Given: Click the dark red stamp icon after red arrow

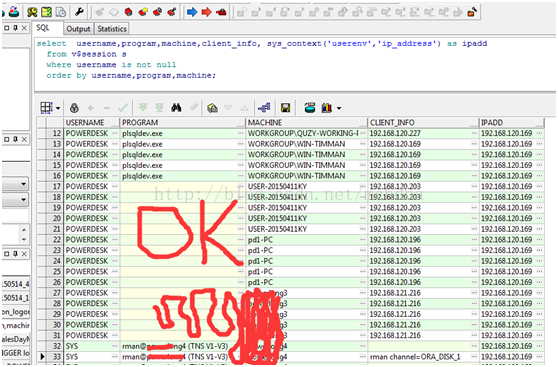Looking at the screenshot, I should (221, 12).
